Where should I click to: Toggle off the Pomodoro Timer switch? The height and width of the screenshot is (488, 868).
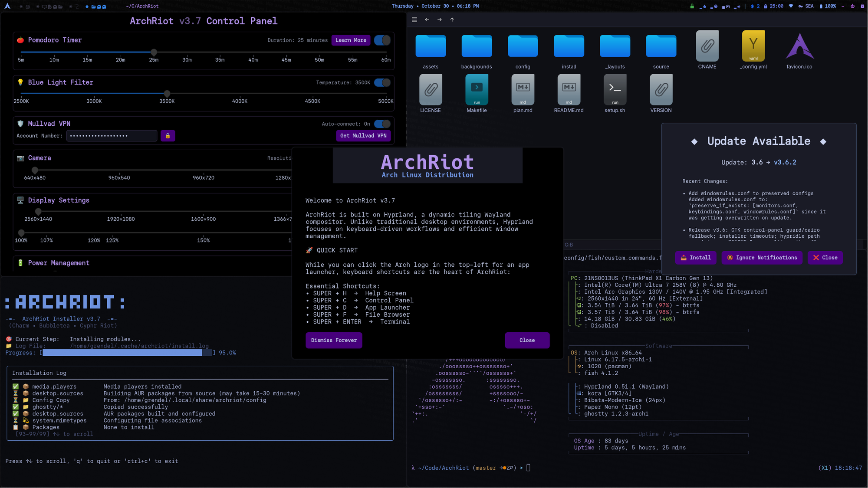pos(381,40)
